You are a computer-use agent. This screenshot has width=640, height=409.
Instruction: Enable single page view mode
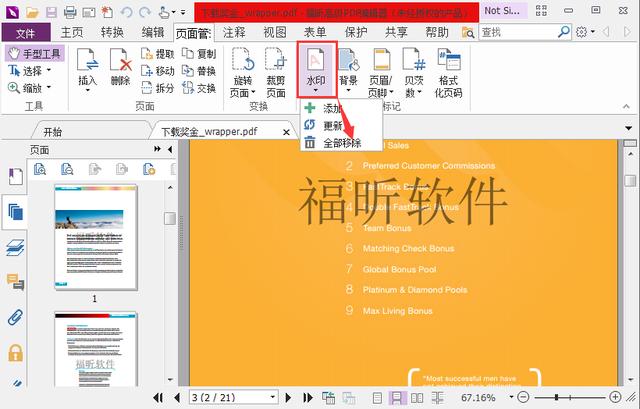pyautogui.click(x=378, y=398)
